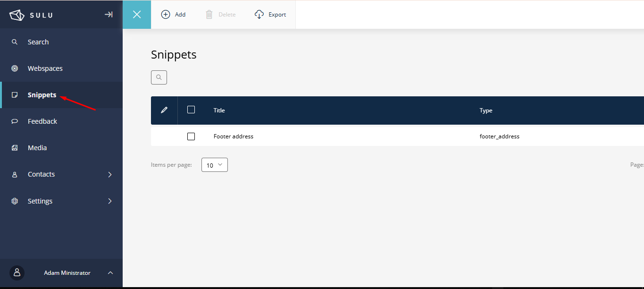Open the items per page dropdown

[x=214, y=164]
